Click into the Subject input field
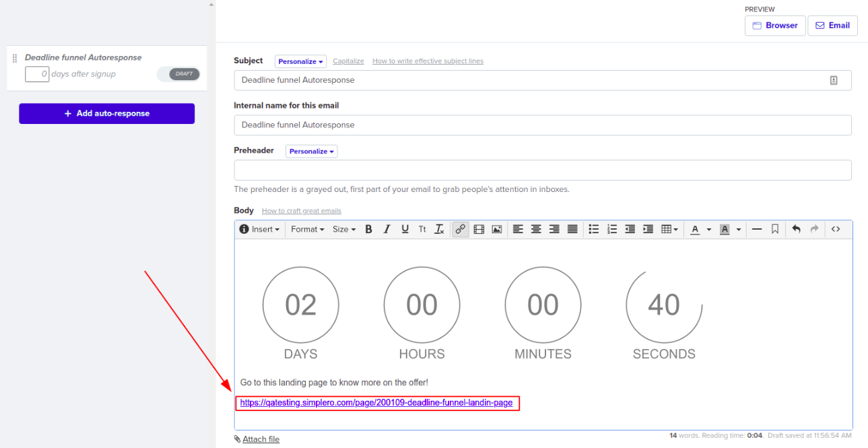Screen dimensions: 868x448 pos(543,80)
